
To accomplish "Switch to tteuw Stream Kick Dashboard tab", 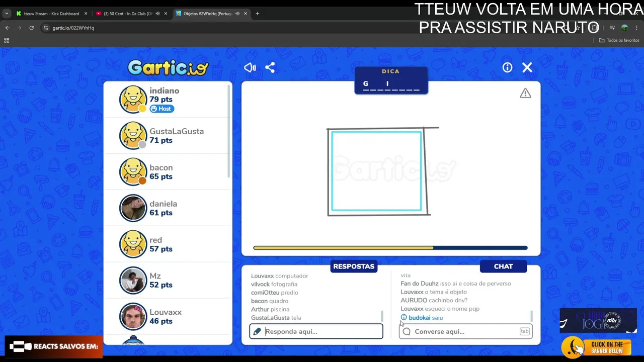I will pyautogui.click(x=51, y=14).
